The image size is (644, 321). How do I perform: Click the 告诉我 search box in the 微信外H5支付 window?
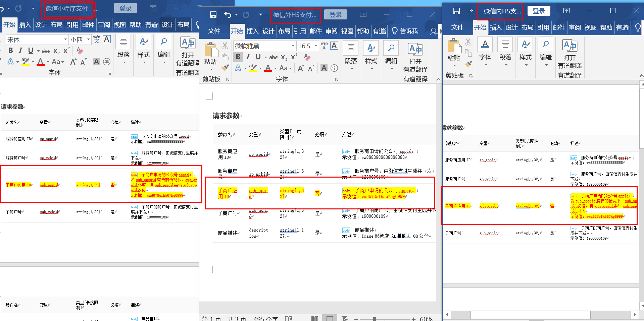pyautogui.click(x=405, y=31)
